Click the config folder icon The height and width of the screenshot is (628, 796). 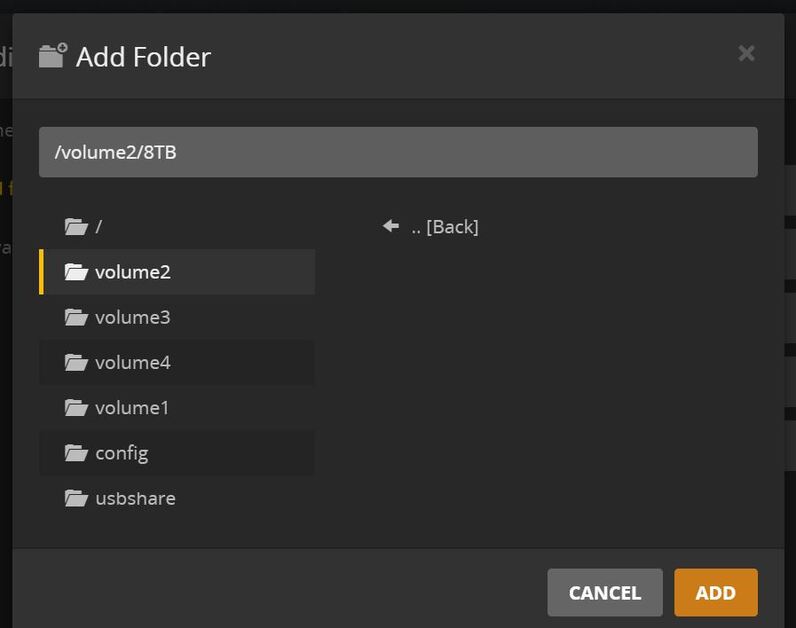tap(76, 453)
